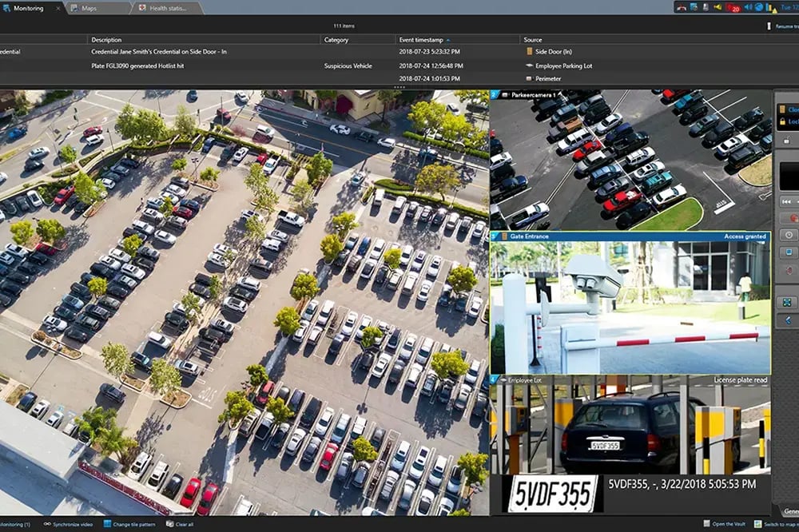Click the License plate read label
This screenshot has width=799, height=532.
[x=740, y=380]
